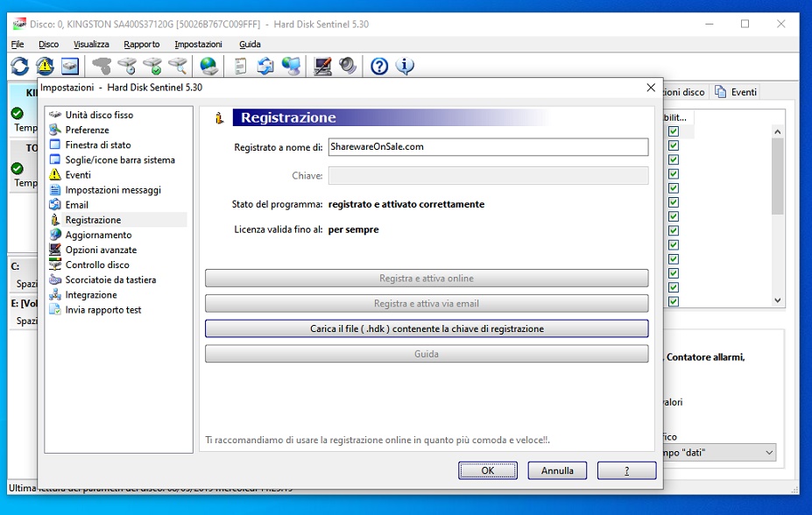Image resolution: width=812 pixels, height=515 pixels.
Task: Click the scroll down arrow of attribute list
Action: 777,300
